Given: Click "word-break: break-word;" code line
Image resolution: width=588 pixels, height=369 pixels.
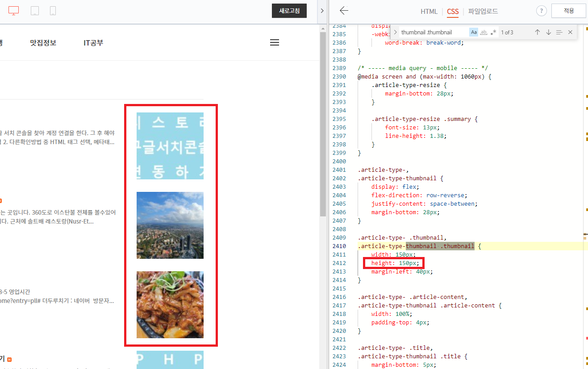Looking at the screenshot, I should coord(425,42).
